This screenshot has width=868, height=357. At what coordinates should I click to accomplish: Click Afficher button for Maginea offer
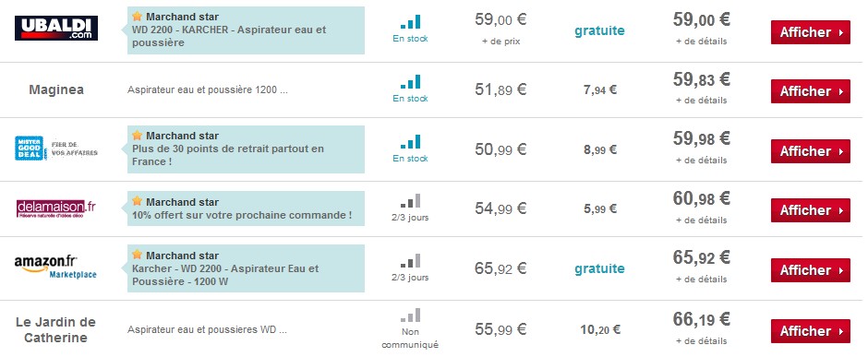[811, 91]
